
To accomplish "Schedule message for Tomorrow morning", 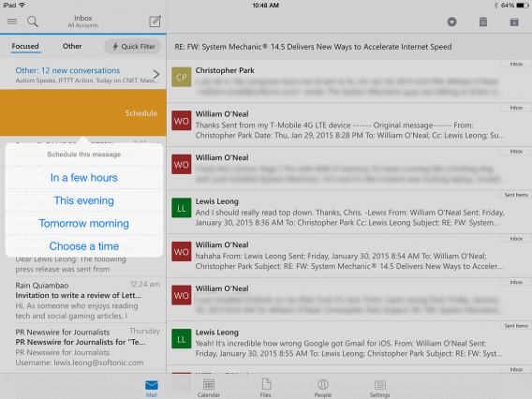I will click(x=83, y=223).
